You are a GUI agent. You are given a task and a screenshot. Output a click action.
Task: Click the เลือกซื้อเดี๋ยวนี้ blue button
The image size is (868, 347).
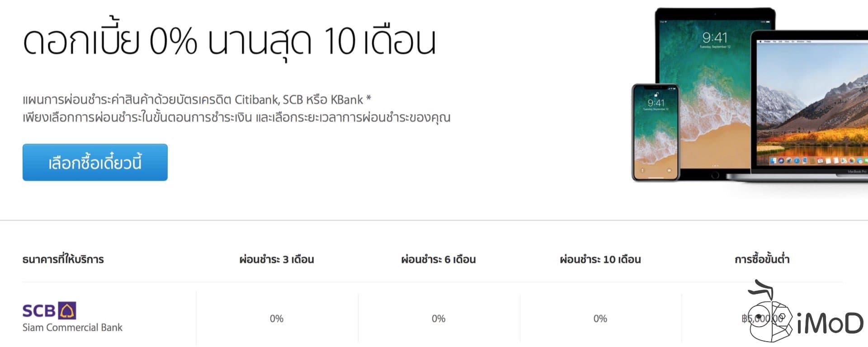95,162
